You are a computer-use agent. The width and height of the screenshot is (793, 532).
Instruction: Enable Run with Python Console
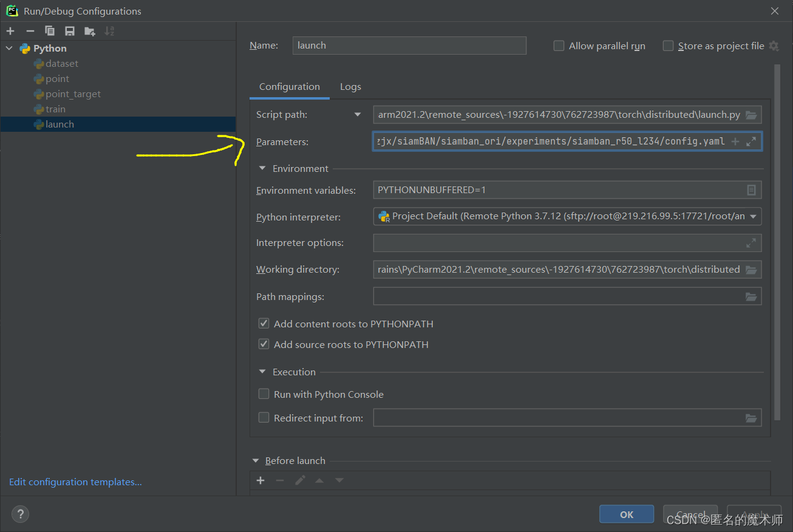[264, 394]
